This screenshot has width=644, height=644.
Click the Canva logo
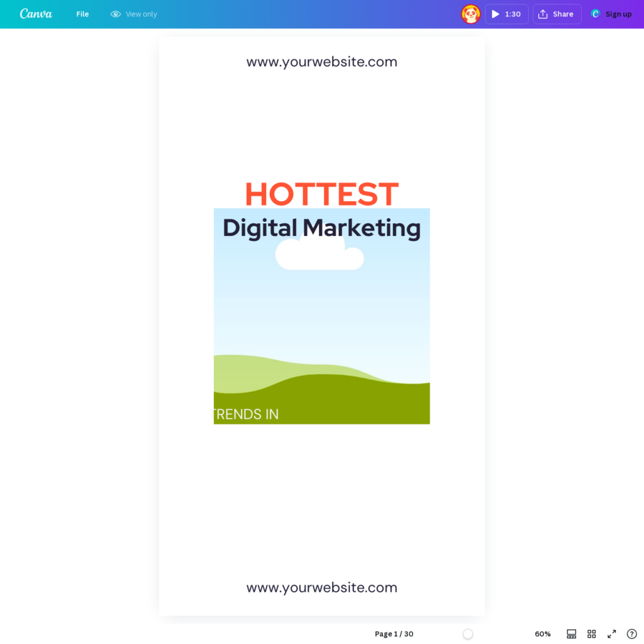36,14
